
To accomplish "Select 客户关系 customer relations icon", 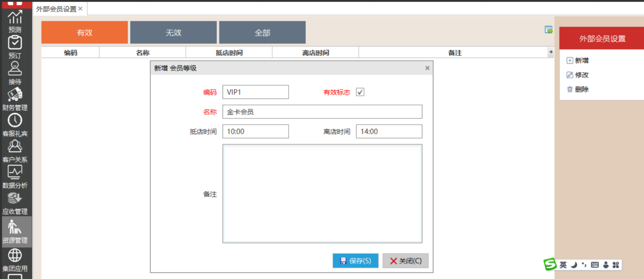I will point(15,150).
